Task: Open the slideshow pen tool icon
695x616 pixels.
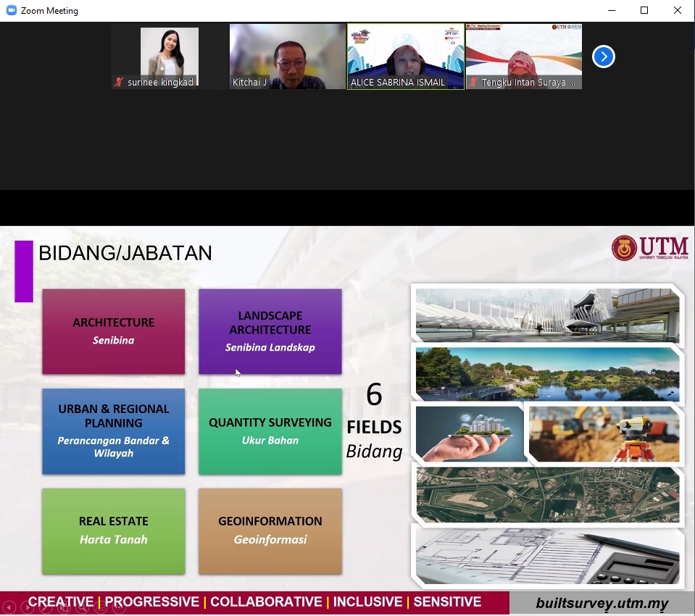Action: click(46, 608)
